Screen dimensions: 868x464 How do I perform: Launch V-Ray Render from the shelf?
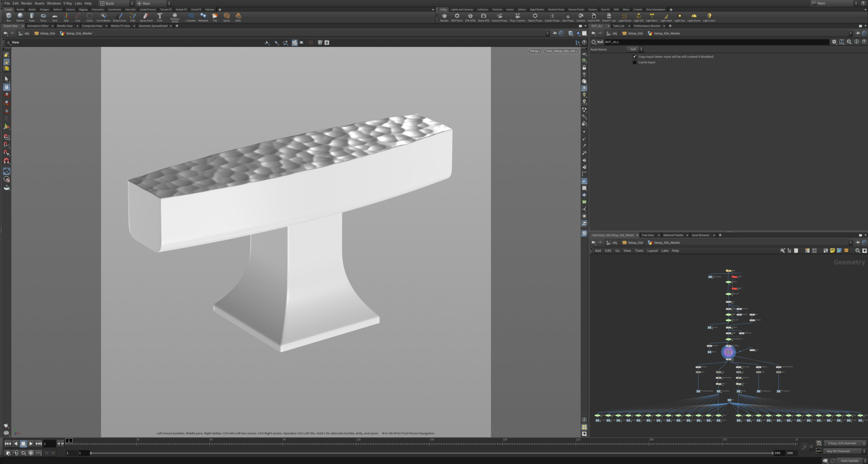(x=444, y=17)
